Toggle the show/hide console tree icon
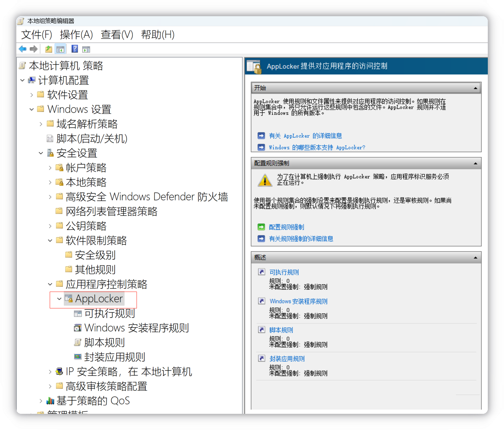The image size is (504, 430). (x=60, y=49)
